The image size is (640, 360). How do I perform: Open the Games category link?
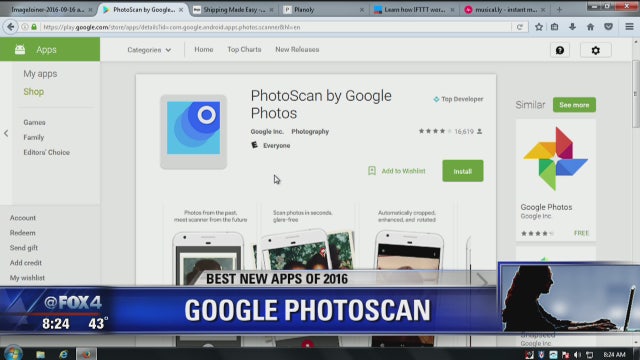click(34, 122)
